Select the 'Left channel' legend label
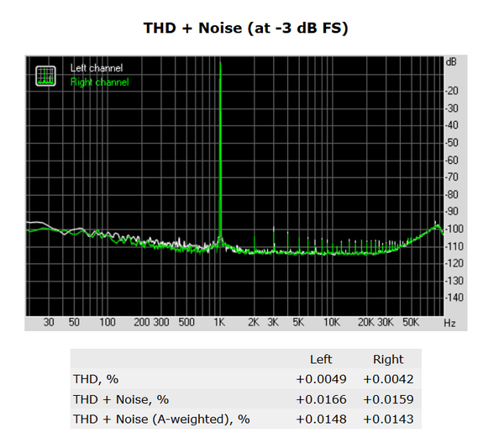Viewport: 504px width, 438px height. (97, 68)
